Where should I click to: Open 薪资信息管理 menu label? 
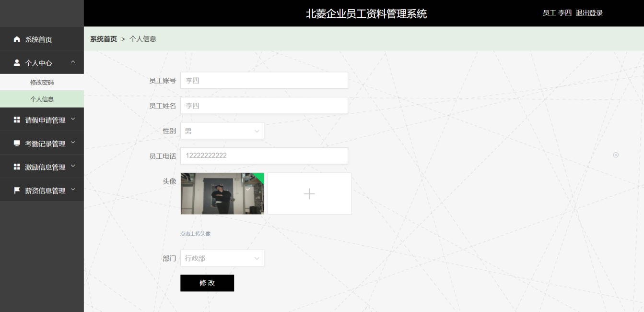[45, 191]
